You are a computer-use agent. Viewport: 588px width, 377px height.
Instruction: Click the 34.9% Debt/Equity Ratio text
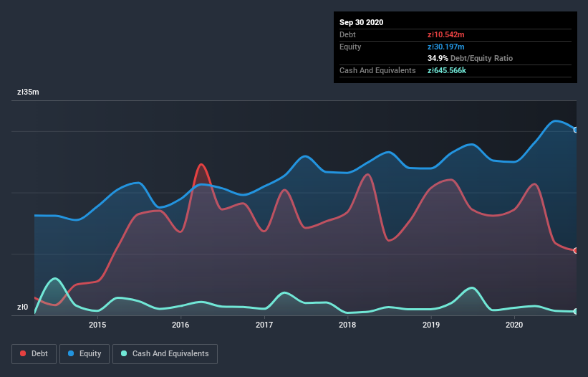click(470, 58)
